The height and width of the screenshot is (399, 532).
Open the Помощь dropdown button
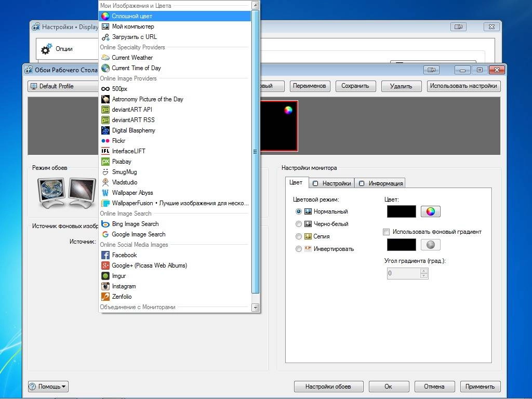[48, 387]
